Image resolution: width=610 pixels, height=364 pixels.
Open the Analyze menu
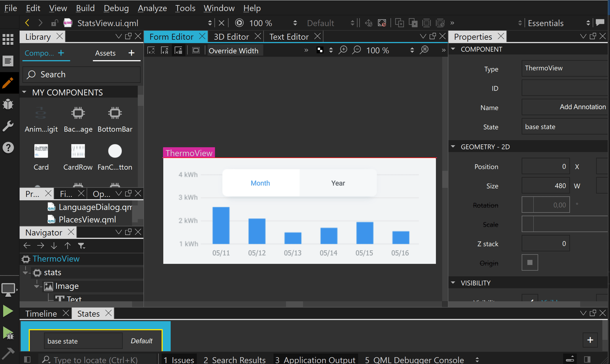(152, 8)
